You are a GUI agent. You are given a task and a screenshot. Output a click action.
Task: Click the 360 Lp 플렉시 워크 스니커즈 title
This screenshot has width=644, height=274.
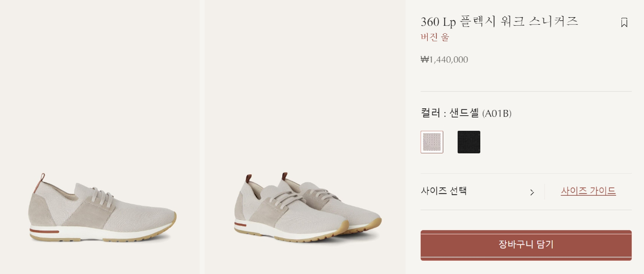[500, 21]
